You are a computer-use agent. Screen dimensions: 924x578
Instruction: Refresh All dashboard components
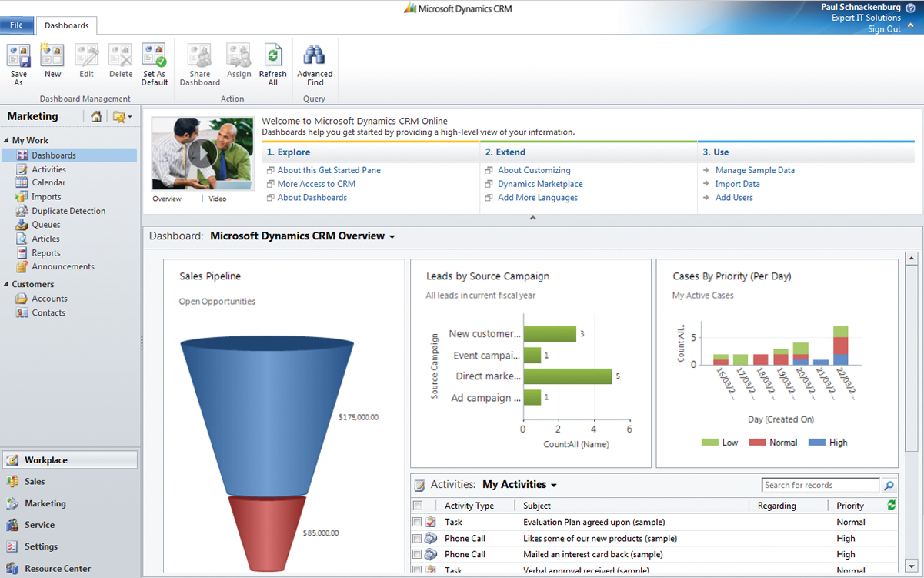(x=273, y=56)
